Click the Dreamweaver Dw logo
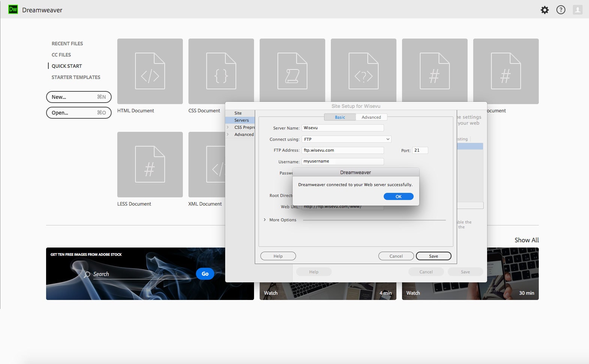This screenshot has width=589, height=364. point(13,10)
